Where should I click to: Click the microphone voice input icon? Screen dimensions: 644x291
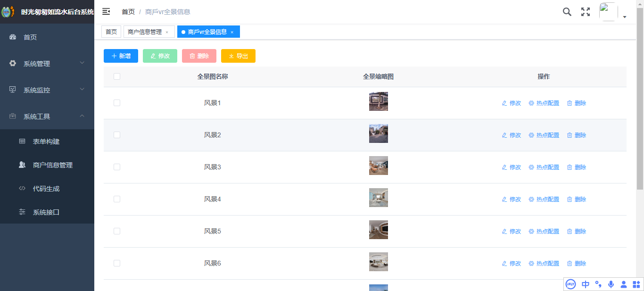pyautogui.click(x=611, y=284)
